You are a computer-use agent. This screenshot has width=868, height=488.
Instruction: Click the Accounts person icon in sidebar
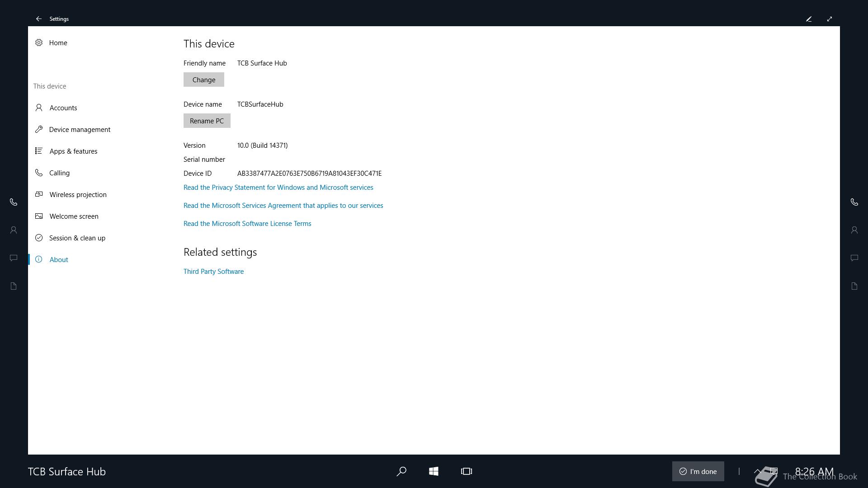39,108
